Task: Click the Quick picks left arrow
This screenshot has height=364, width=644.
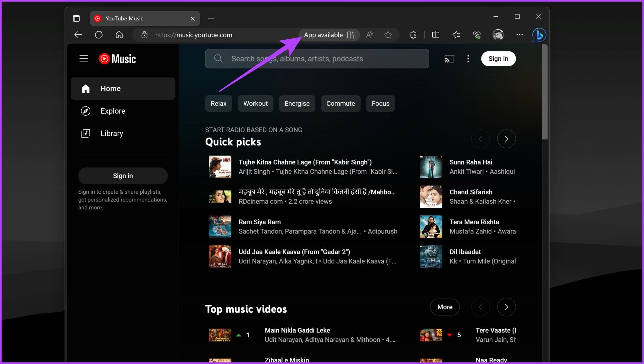Action: point(480,139)
